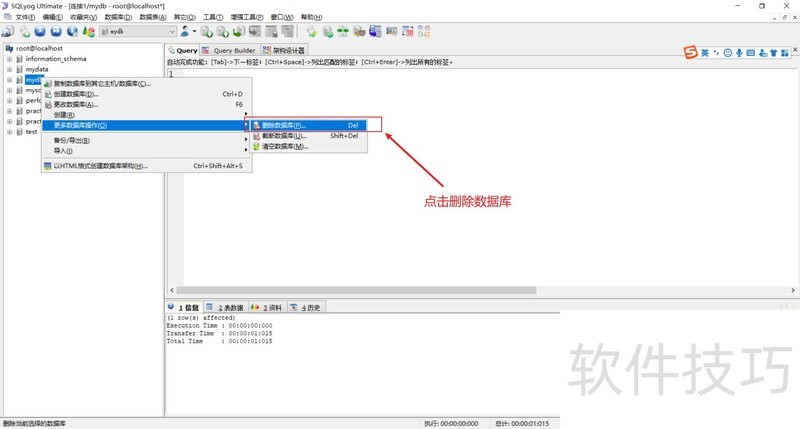Screen dimensions: 800x429
Task: Click the Execute All Queries double-arrow icon
Action: pos(56,32)
